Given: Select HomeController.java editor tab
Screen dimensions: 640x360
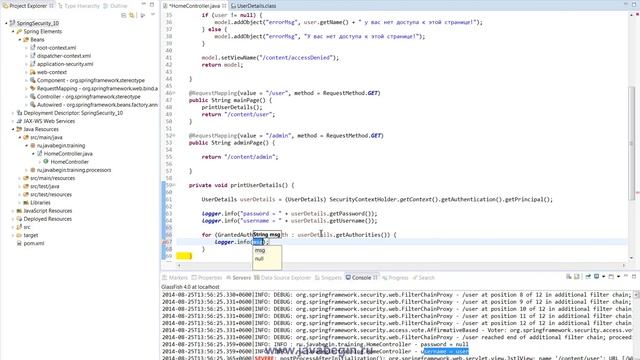Looking at the screenshot, I should pos(195,6).
